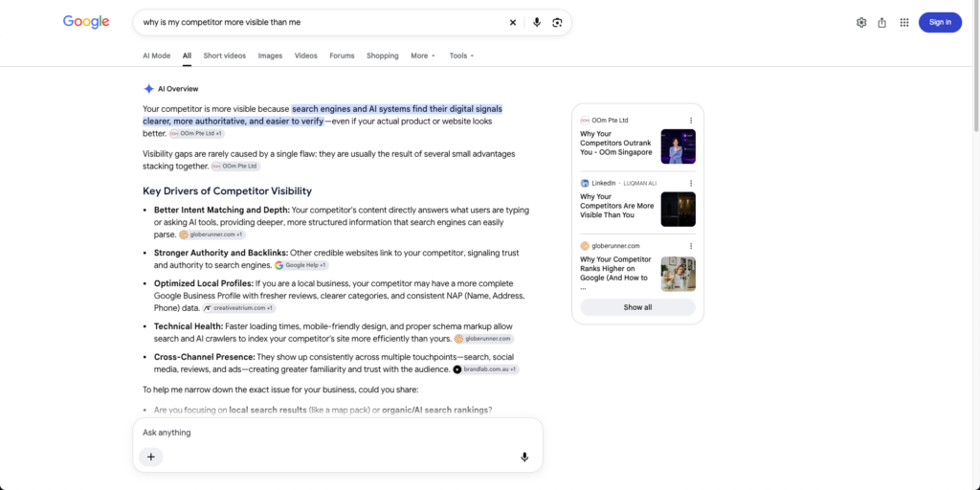Click 'Optimized Local Profiles:' text
This screenshot has width=980, height=490.
203,283
